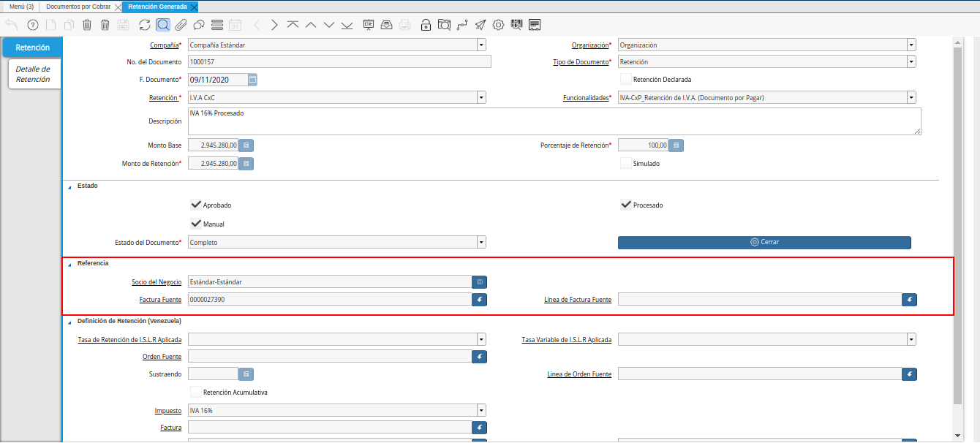980x443 pixels.
Task: Click the Descripción text field
Action: (x=554, y=121)
